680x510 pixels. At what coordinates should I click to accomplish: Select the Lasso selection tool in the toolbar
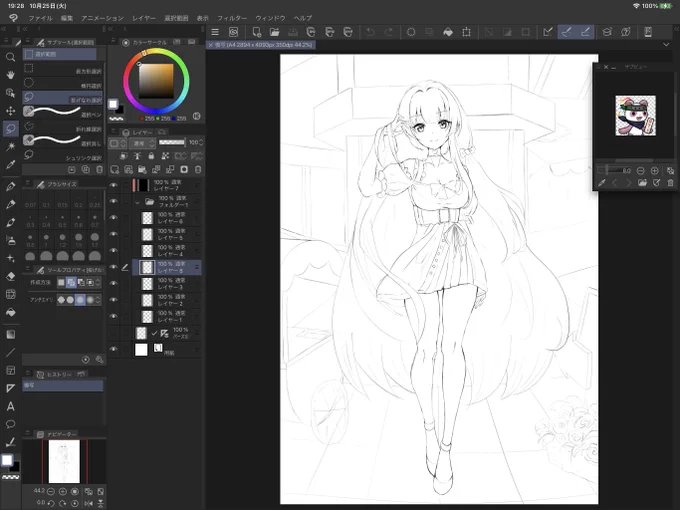(10, 128)
